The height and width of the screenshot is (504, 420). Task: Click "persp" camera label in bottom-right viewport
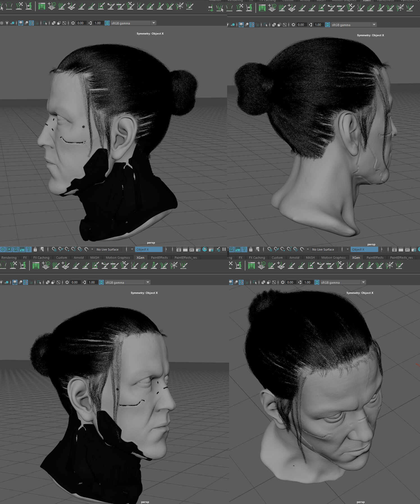[361, 502]
